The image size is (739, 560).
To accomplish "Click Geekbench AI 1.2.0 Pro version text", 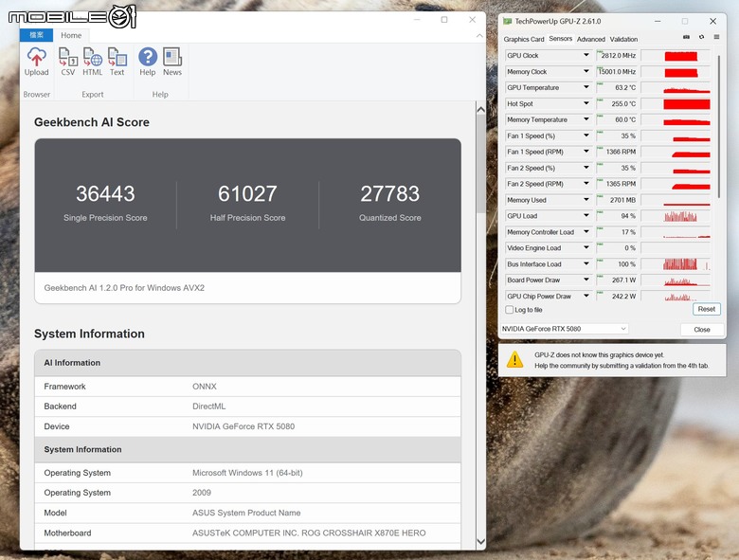I will pos(124,288).
